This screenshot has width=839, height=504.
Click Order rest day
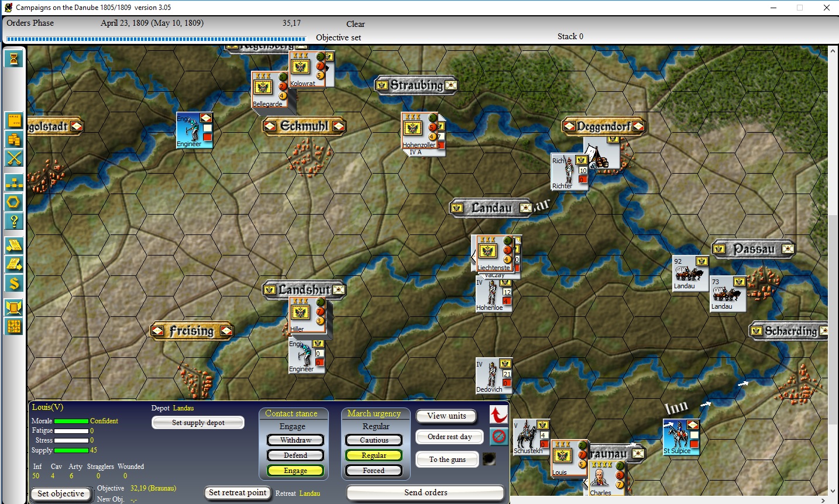click(449, 437)
